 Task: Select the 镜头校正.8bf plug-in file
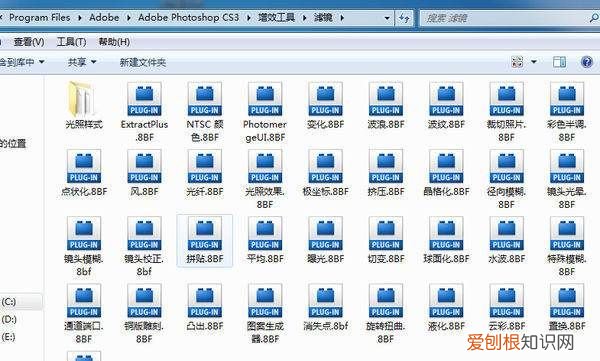[144, 246]
